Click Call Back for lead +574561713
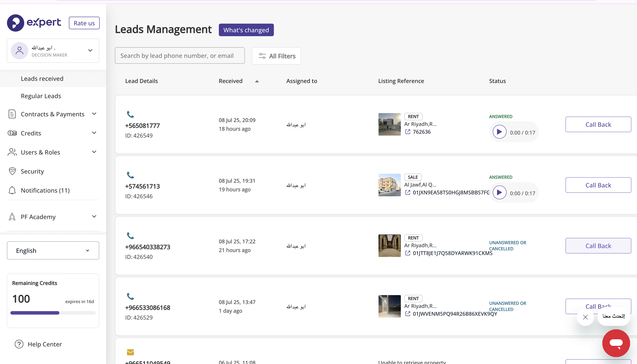The image size is (637, 364). click(x=598, y=185)
